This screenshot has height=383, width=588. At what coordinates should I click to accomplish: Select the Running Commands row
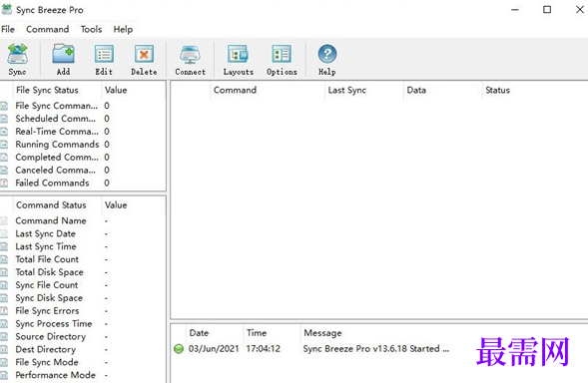tap(83, 145)
